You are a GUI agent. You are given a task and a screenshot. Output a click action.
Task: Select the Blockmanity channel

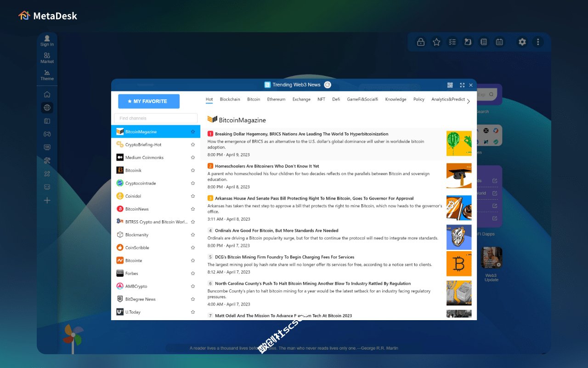(x=156, y=235)
